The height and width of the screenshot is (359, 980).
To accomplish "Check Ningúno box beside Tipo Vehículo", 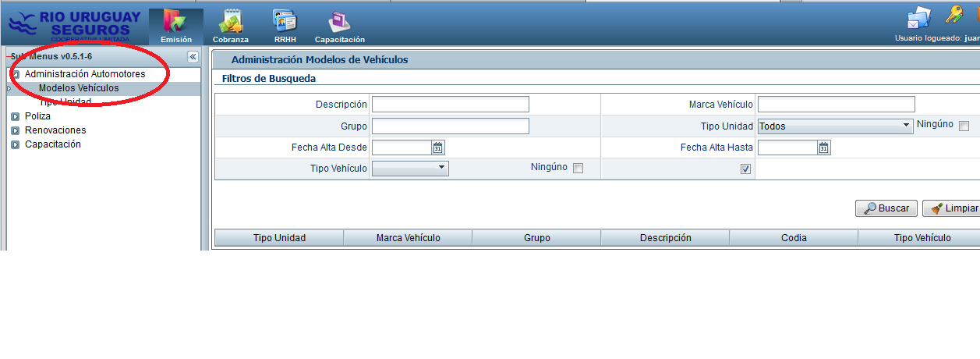I will coord(578,169).
